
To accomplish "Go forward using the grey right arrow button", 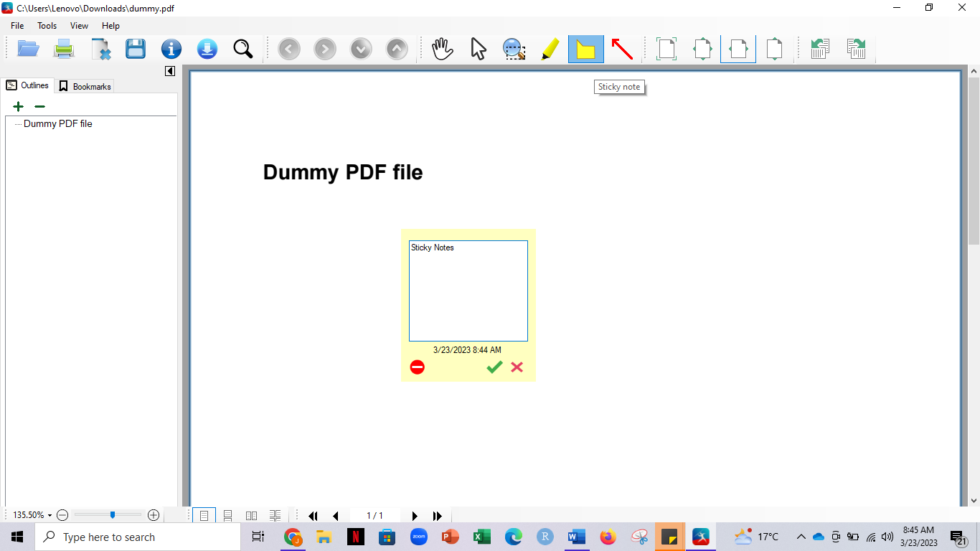I will click(325, 49).
